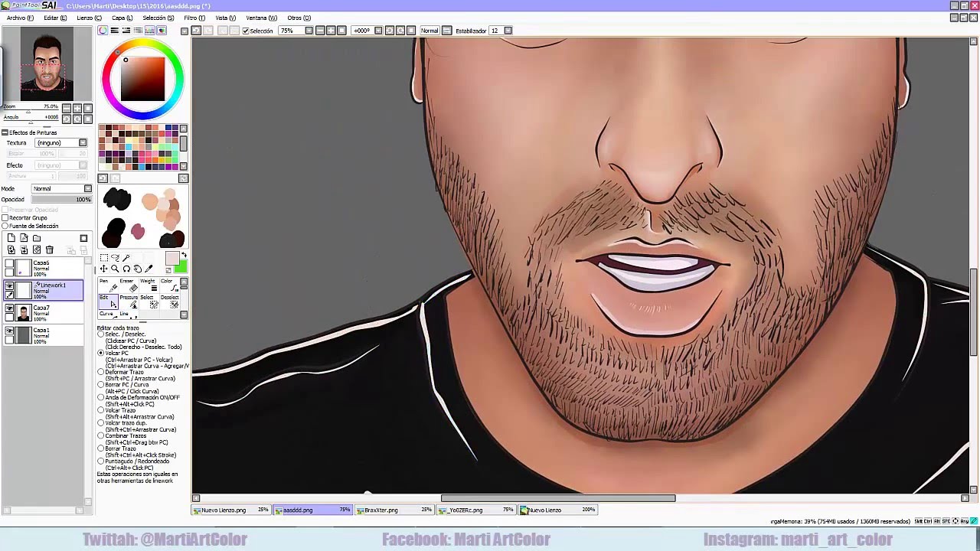The height and width of the screenshot is (551, 980).
Task: Choose the move tool
Action: [x=103, y=269]
